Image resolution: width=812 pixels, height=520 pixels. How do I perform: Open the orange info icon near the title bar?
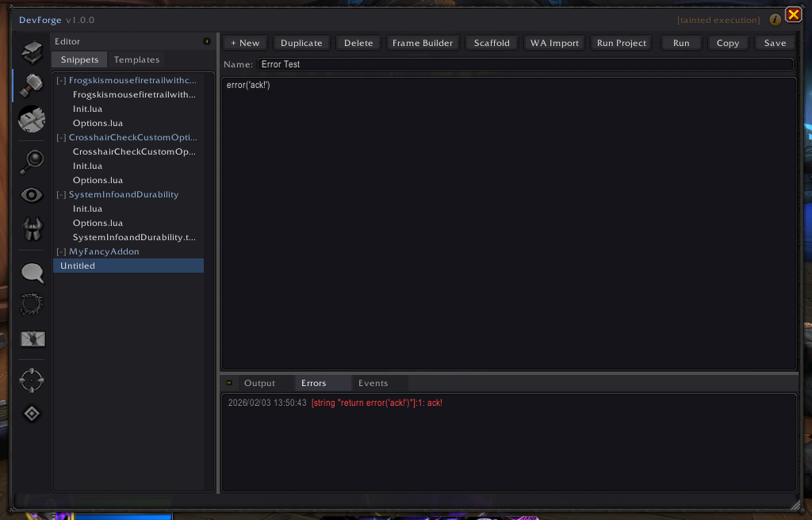(775, 20)
